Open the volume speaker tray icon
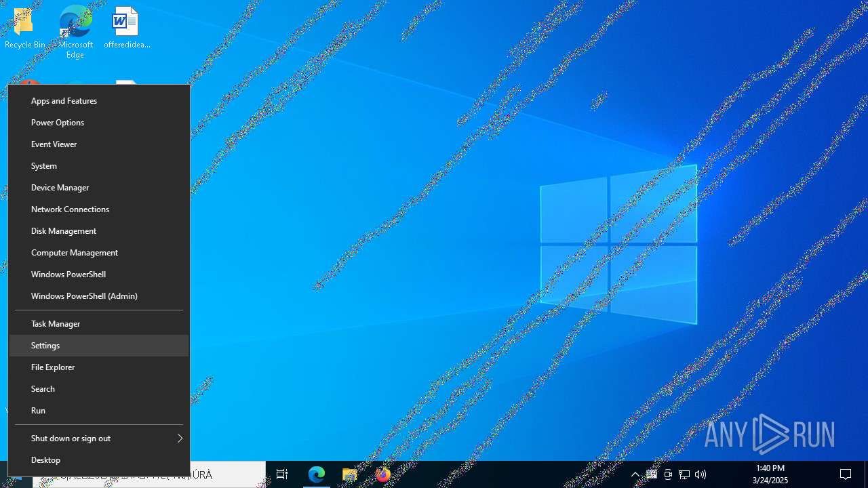The width and height of the screenshot is (868, 488). tap(701, 474)
